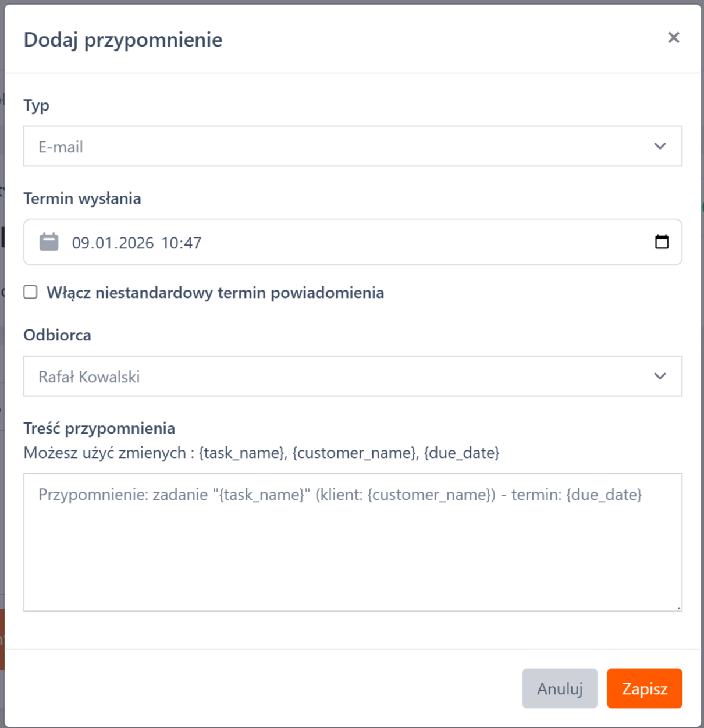Click the time portion 10:47
The image size is (704, 728).
pyautogui.click(x=182, y=243)
